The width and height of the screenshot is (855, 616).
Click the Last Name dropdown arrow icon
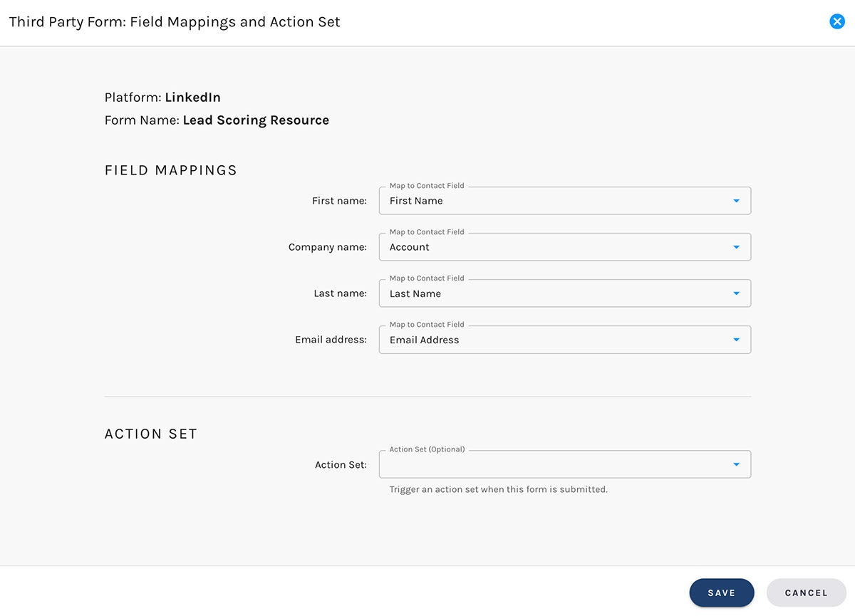coord(736,293)
